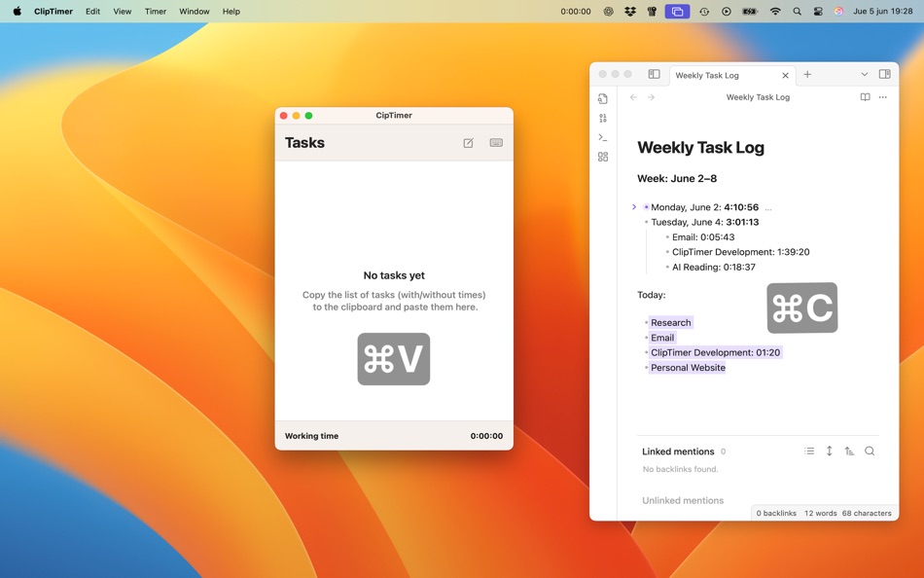Screen dimensions: 924x578
Task: Search backlinks using the magnifier icon
Action: [x=870, y=452]
